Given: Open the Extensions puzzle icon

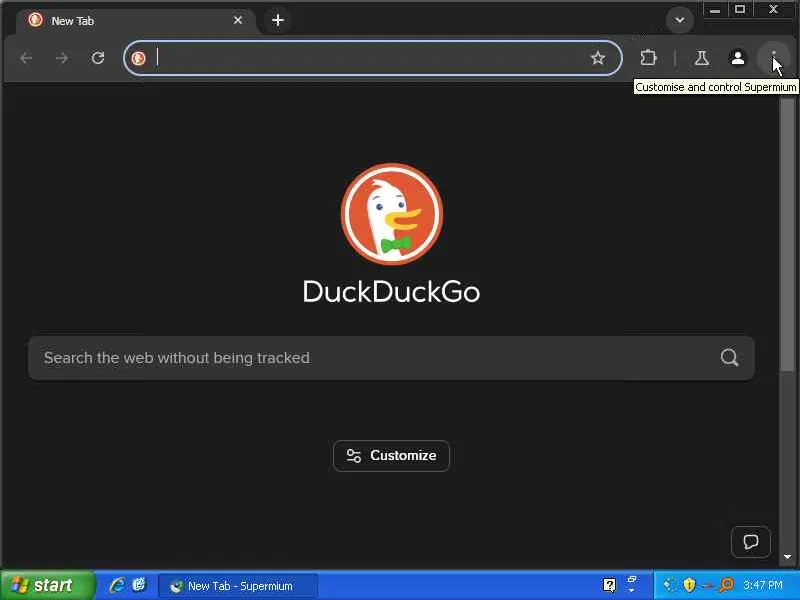Looking at the screenshot, I should click(648, 58).
